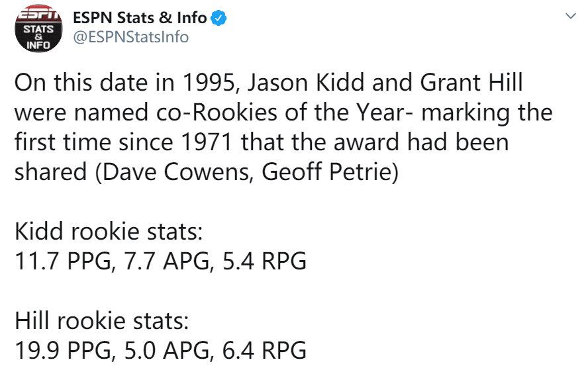588x374 pixels.
Task: Select the year 1971 in tweet text
Action: click(206, 143)
